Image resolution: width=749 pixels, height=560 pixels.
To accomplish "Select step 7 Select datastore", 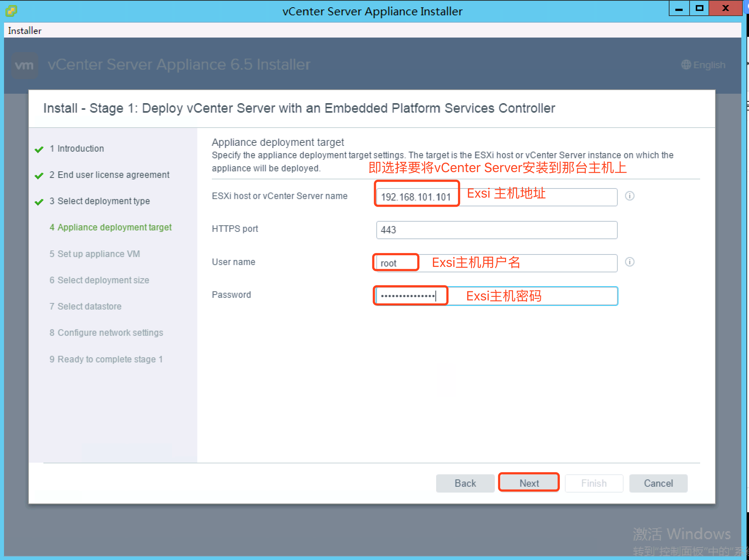I will (85, 306).
